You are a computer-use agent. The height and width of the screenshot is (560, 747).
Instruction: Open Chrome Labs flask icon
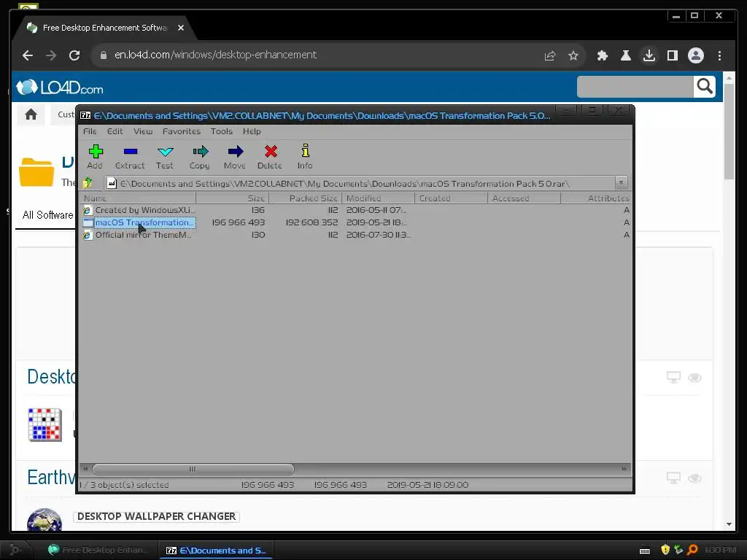tap(625, 55)
